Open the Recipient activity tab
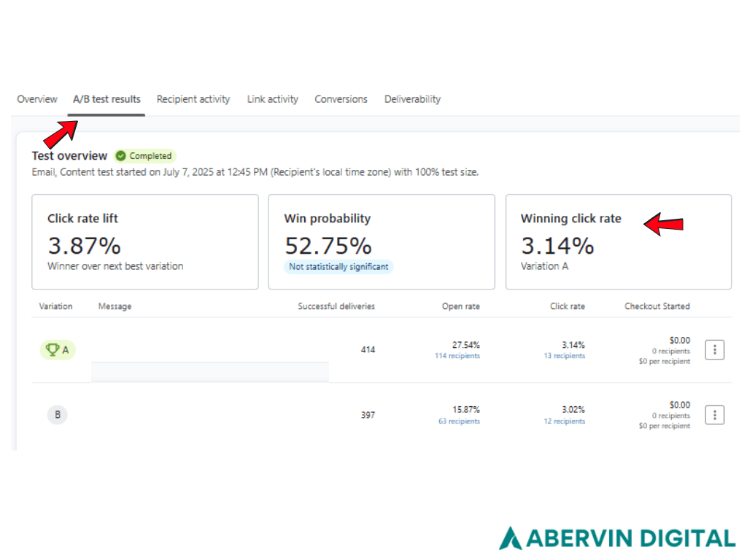747x560 pixels. coord(193,99)
